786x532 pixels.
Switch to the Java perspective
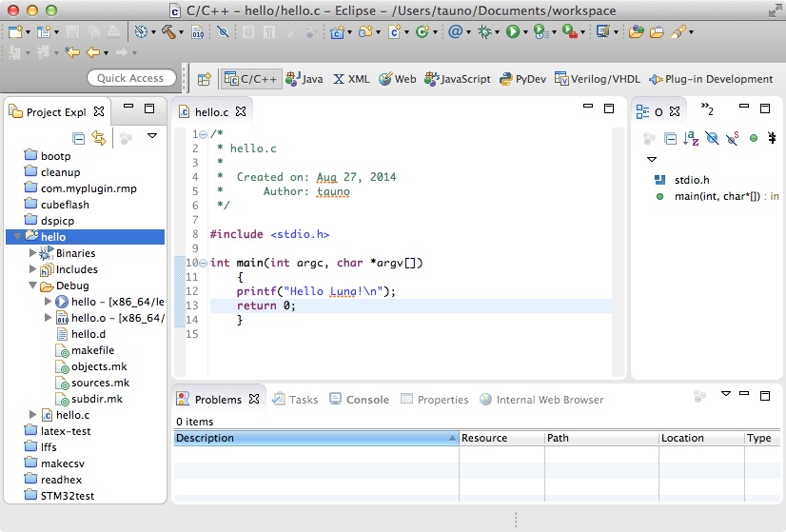click(305, 79)
